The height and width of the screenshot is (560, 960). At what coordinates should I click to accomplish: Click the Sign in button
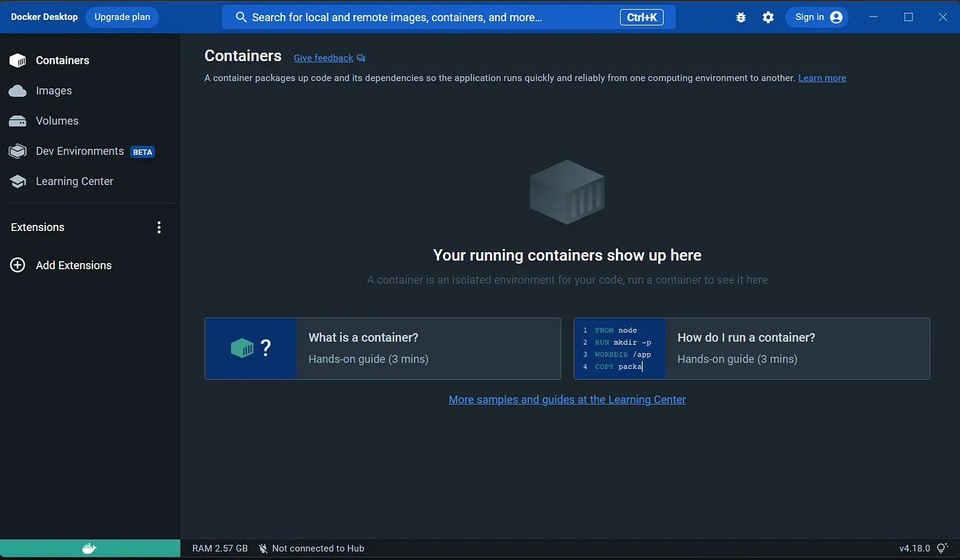tap(817, 17)
